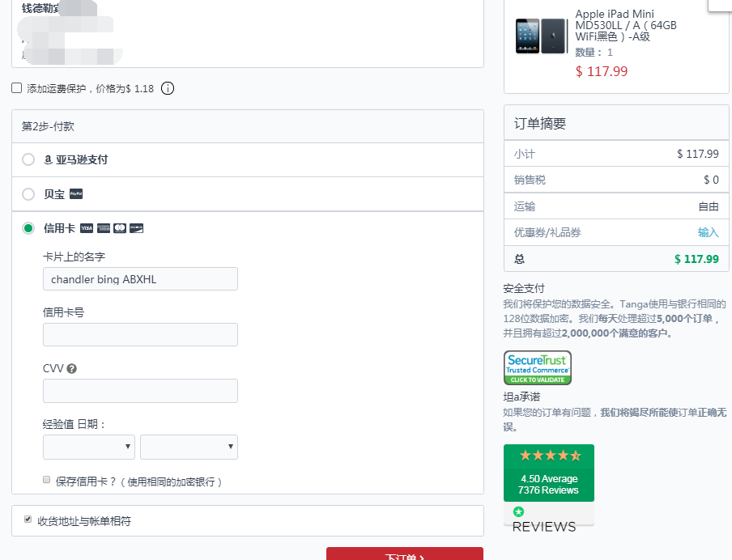This screenshot has height=560, width=732.
Task: Open the expiration year dropdown
Action: [189, 447]
